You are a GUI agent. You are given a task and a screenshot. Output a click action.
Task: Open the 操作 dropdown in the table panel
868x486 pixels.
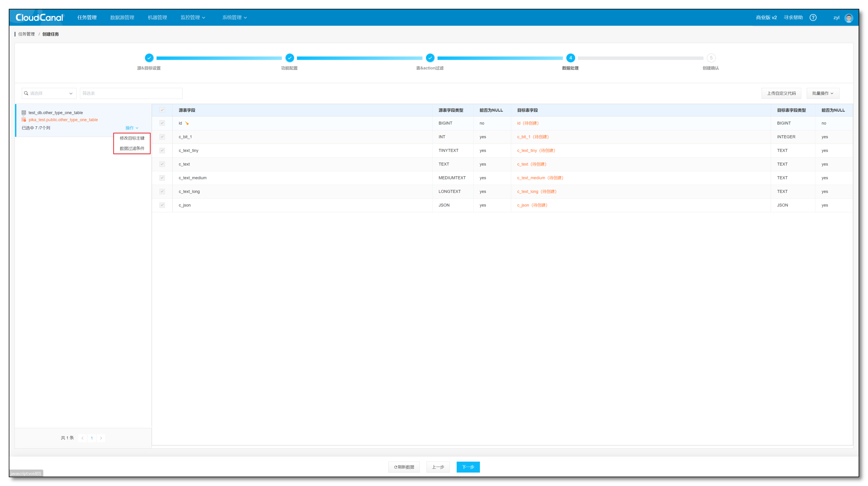[131, 128]
